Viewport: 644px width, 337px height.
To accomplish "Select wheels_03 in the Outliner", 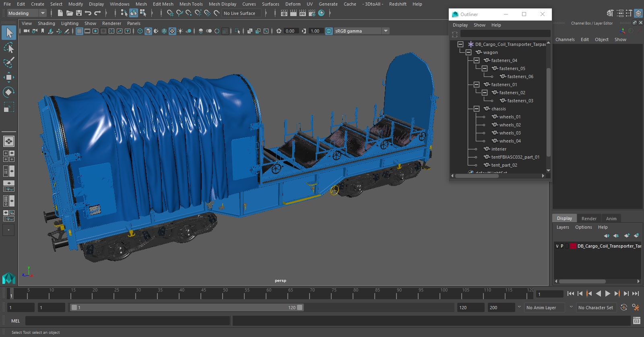I will [510, 133].
